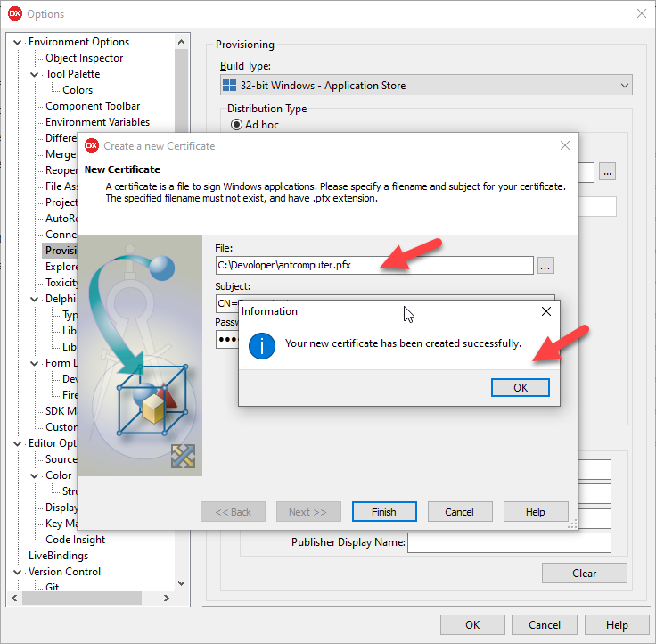The image size is (656, 644).
Task: Close the Information dialog with X
Action: pos(546,311)
